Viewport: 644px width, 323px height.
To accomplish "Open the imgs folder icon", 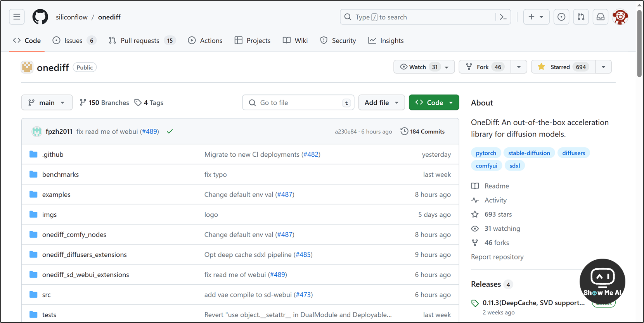I will [33, 214].
